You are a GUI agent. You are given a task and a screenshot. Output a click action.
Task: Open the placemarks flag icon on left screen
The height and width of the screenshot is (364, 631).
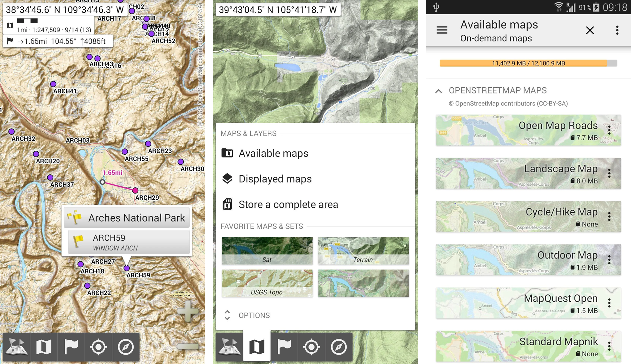click(71, 347)
